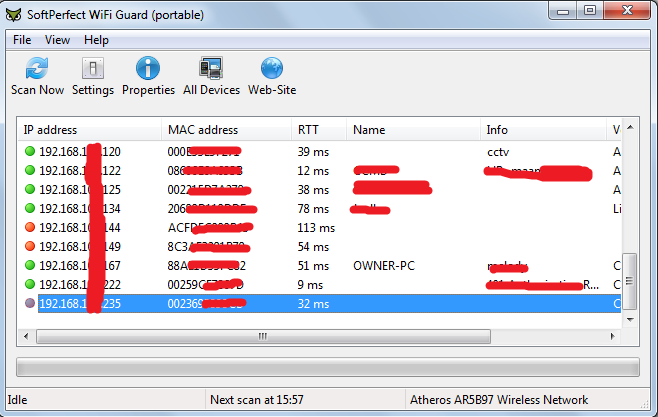Click the 12 ms RTT value
This screenshot has width=658, height=417.
click(313, 171)
